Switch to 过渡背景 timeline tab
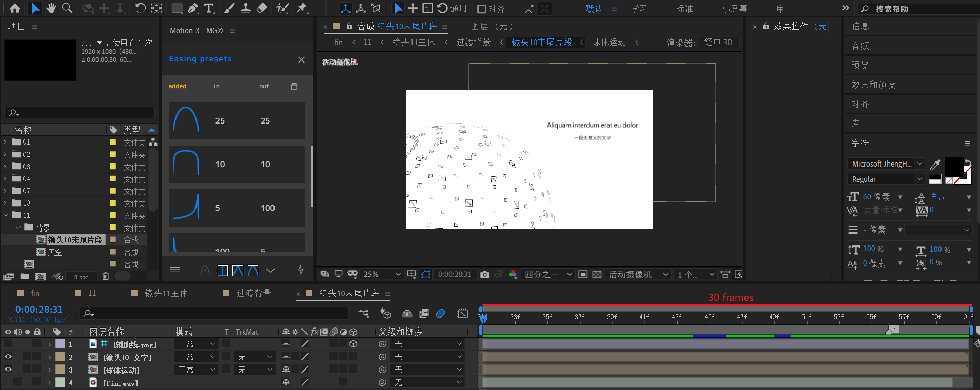 (x=253, y=293)
